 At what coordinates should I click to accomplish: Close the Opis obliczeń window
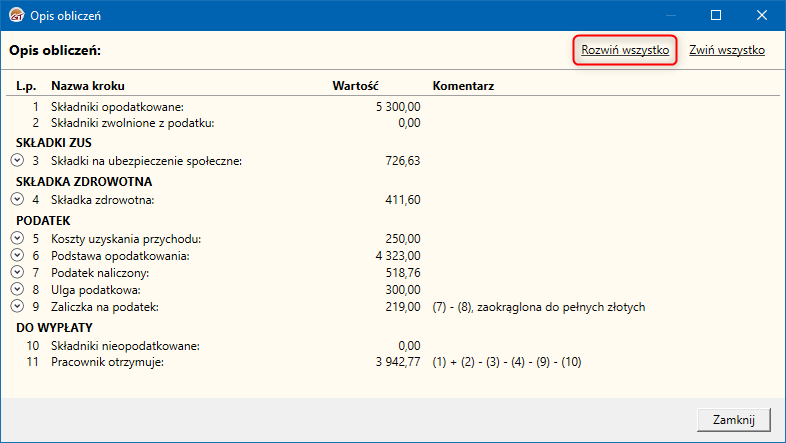click(x=762, y=16)
